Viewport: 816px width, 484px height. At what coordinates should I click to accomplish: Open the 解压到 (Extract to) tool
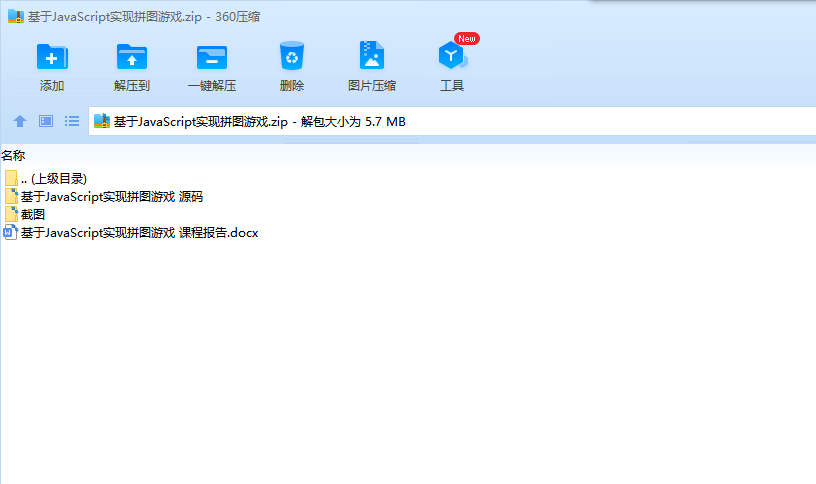click(132, 57)
